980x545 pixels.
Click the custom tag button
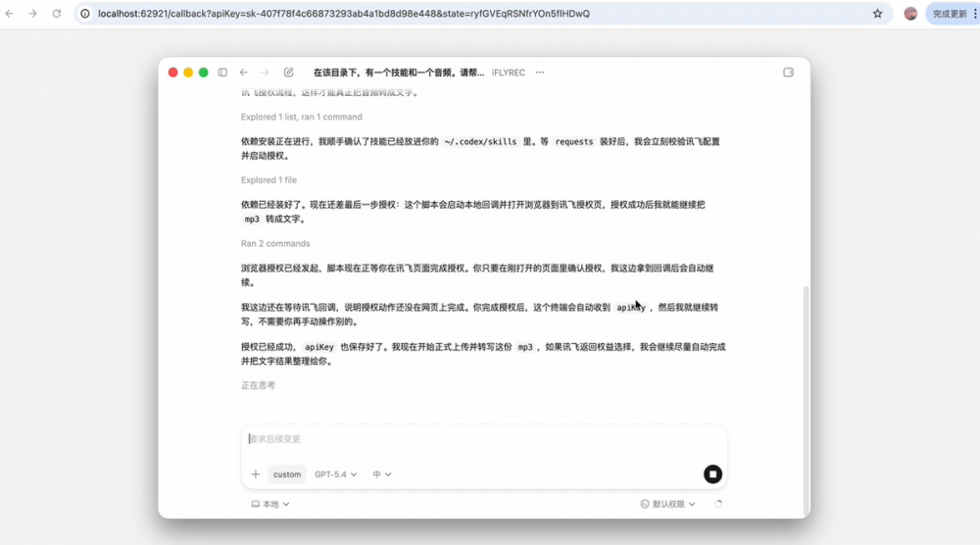tap(287, 474)
